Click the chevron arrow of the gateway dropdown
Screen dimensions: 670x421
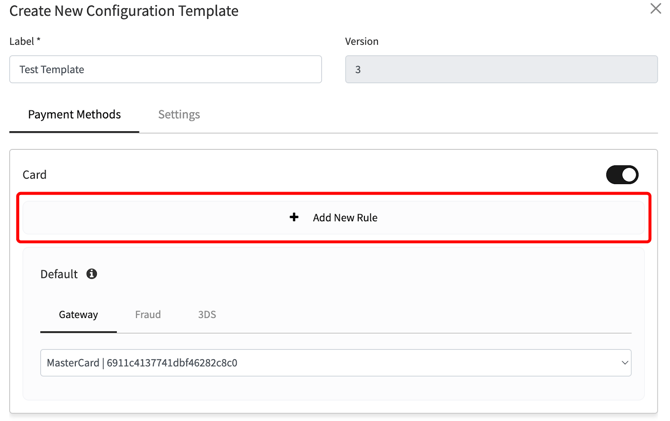(x=624, y=363)
